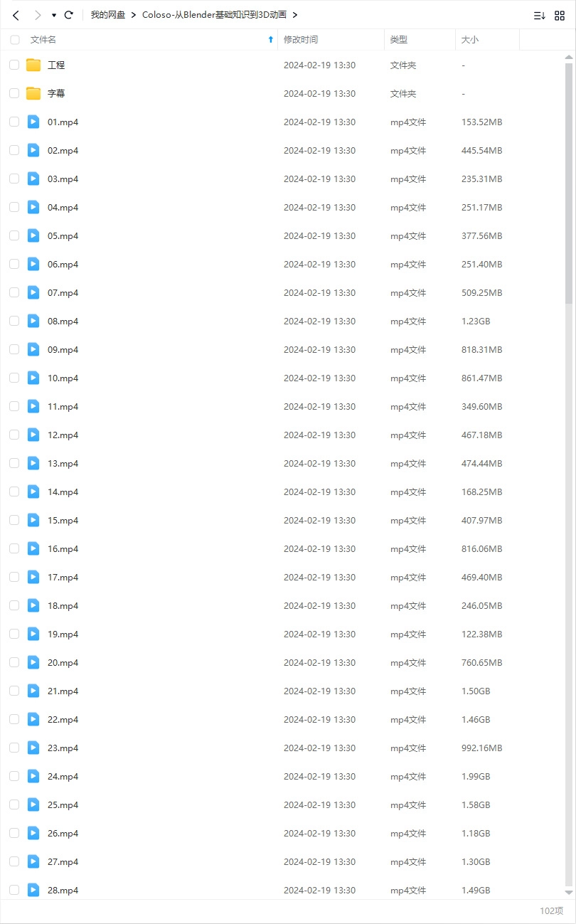Viewport: 576px width, 924px height.
Task: Click the video icon for 24.mp4
Action: click(x=33, y=776)
